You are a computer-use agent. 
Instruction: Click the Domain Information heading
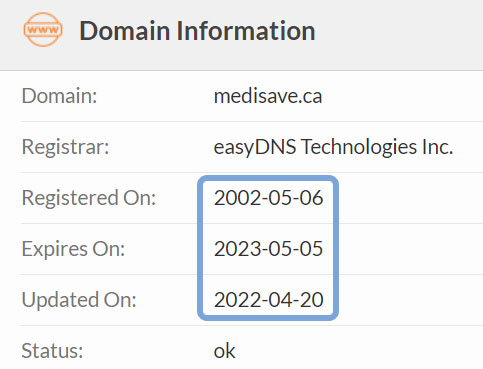(197, 31)
